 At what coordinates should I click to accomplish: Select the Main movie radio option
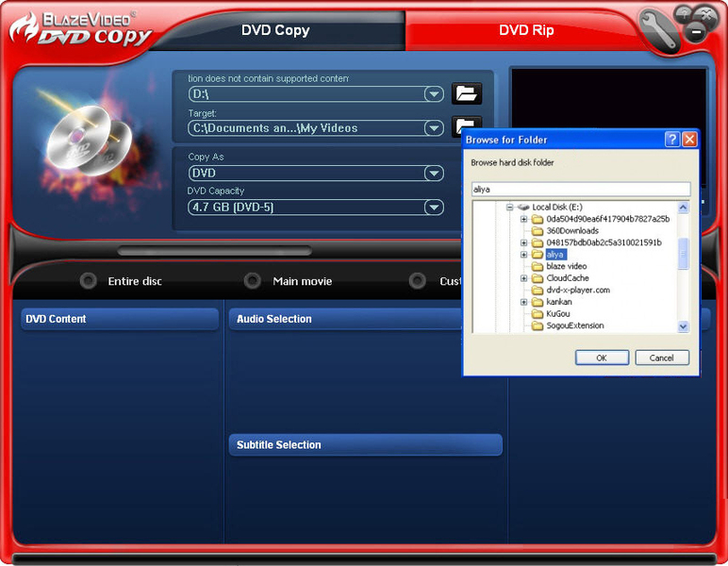pos(252,281)
